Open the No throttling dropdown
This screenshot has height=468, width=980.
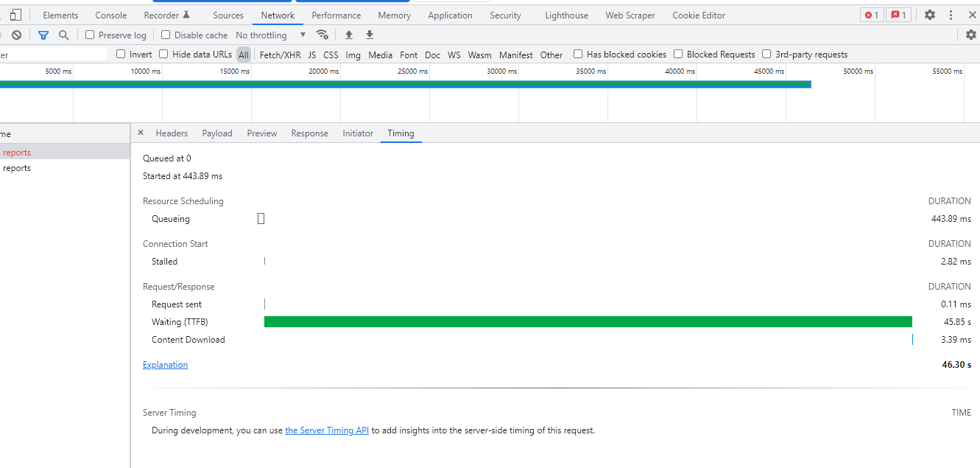coord(270,35)
